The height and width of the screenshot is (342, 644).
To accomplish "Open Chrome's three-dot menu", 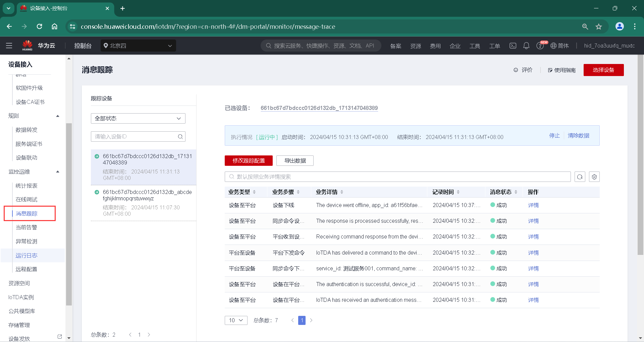I will [x=635, y=26].
